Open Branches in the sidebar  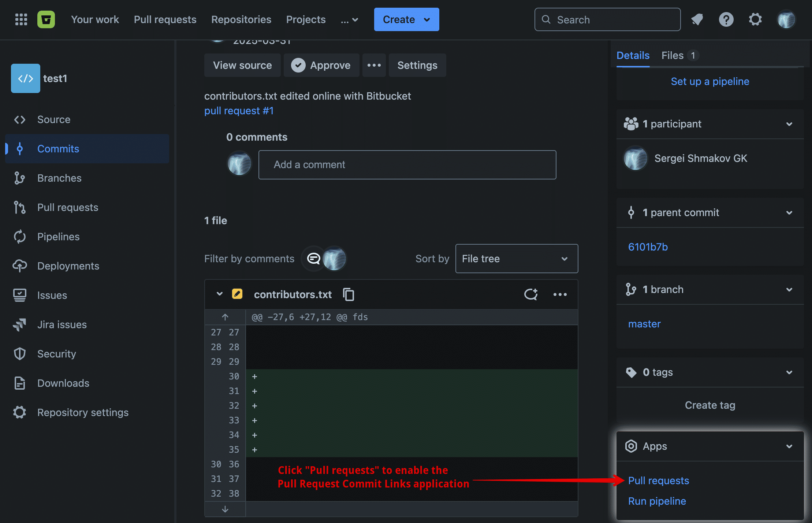pos(59,178)
